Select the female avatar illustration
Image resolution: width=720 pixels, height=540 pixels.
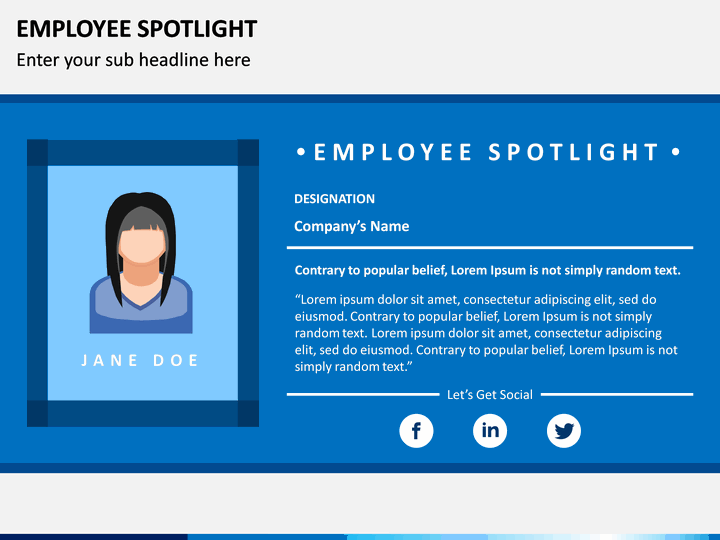(x=141, y=263)
